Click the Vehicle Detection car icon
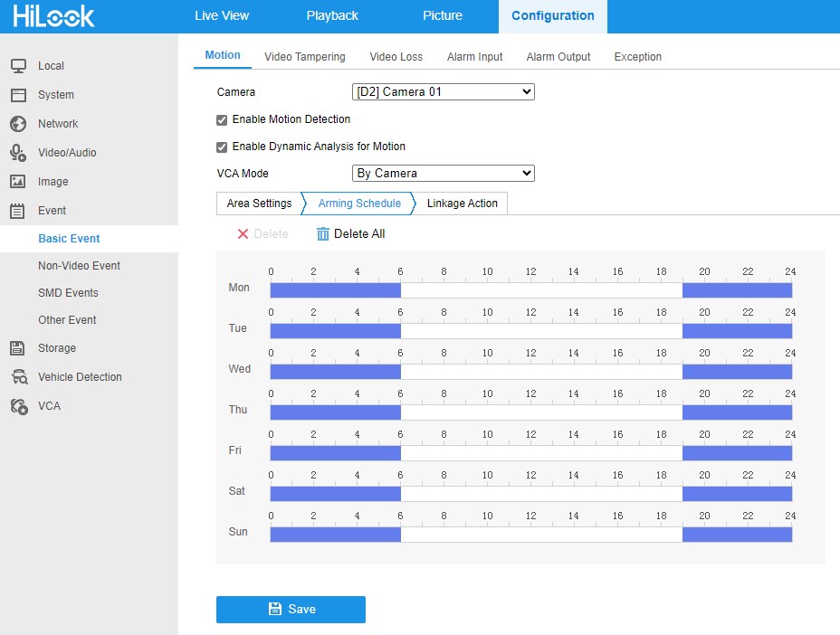Image resolution: width=840 pixels, height=635 pixels. (17, 377)
